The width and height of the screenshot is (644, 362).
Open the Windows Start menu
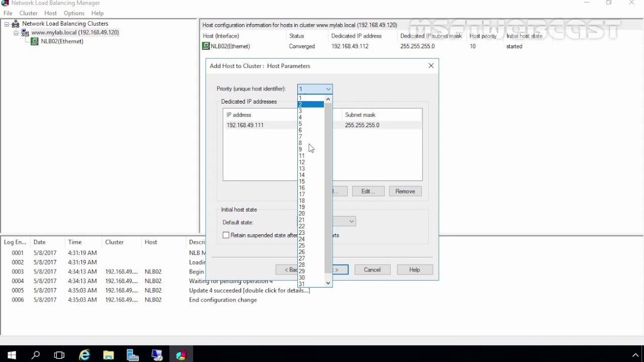click(x=12, y=355)
